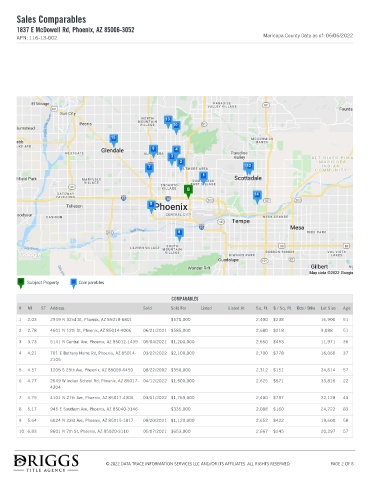The width and height of the screenshot is (370, 480).
Task: Select comparable marker 14 east of Phoenix
Action: pos(257,197)
